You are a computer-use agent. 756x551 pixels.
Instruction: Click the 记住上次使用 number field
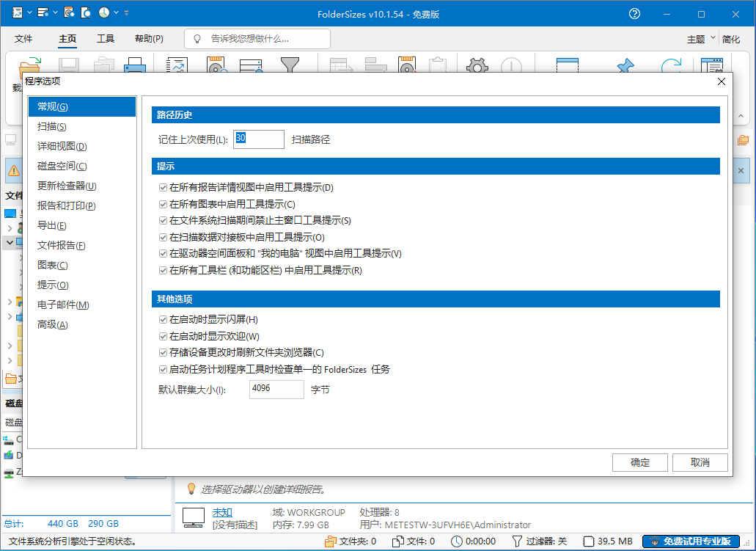[258, 139]
